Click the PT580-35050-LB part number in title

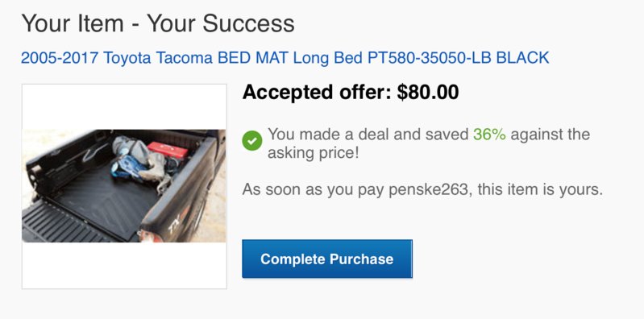pos(430,58)
